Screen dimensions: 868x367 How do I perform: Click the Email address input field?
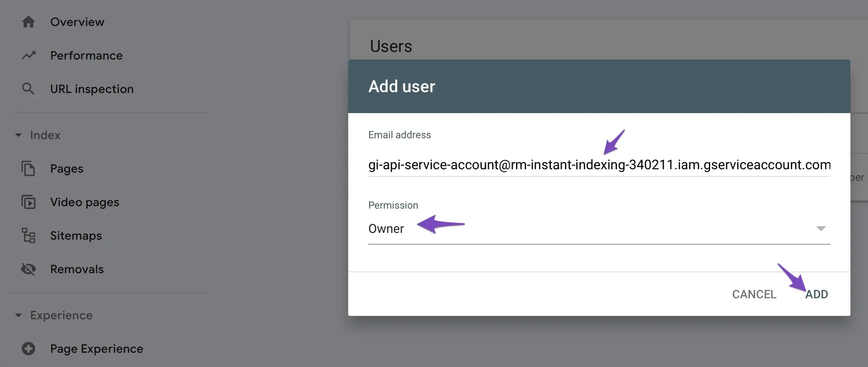point(598,165)
